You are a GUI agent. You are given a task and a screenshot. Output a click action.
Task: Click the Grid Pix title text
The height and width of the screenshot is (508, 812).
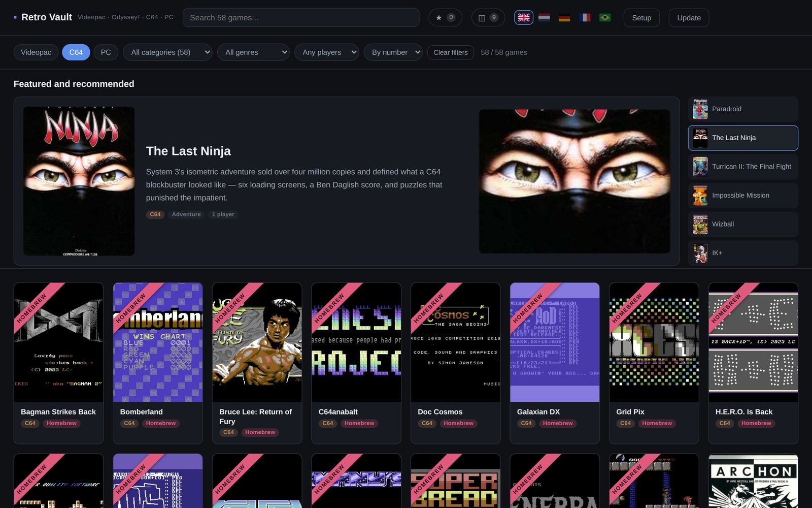point(630,412)
